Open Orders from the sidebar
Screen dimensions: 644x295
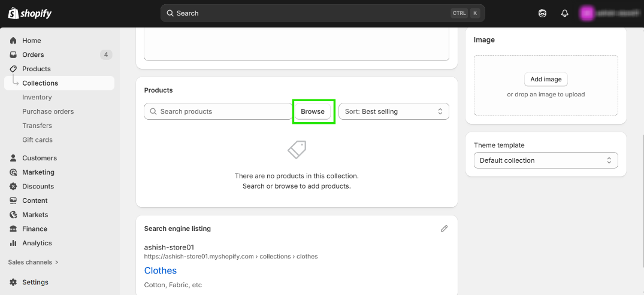(33, 55)
